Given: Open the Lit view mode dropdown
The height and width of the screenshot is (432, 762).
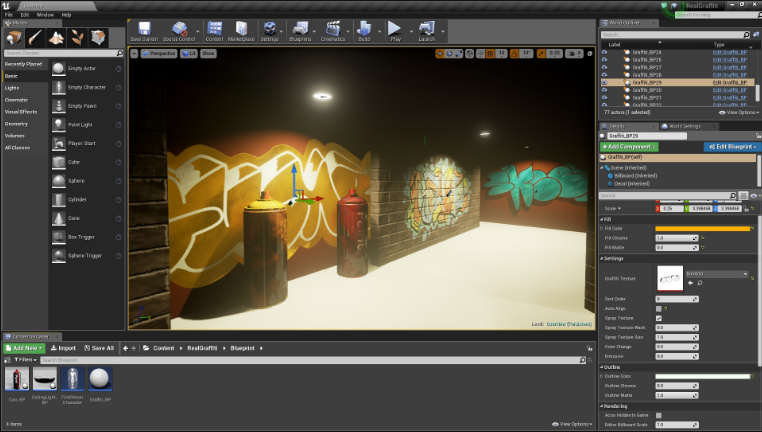Looking at the screenshot, I should pyautogui.click(x=189, y=53).
